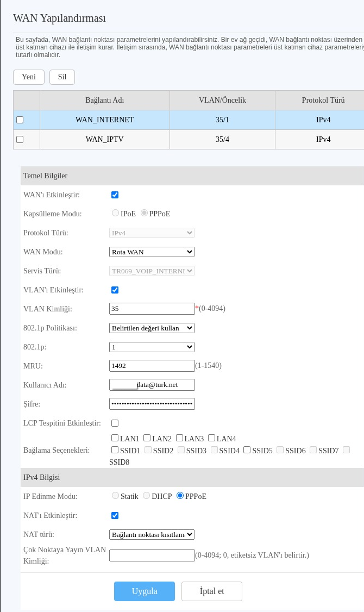
Task: Click the VLAN Kimliği input field
Action: pyautogui.click(x=152, y=309)
